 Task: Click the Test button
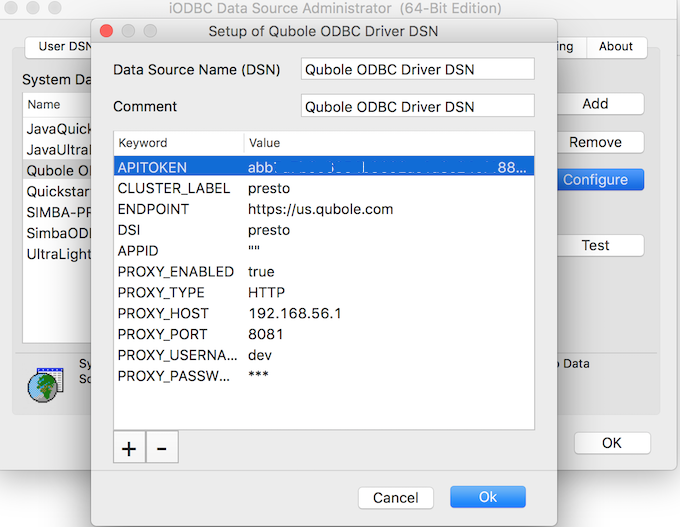click(600, 245)
